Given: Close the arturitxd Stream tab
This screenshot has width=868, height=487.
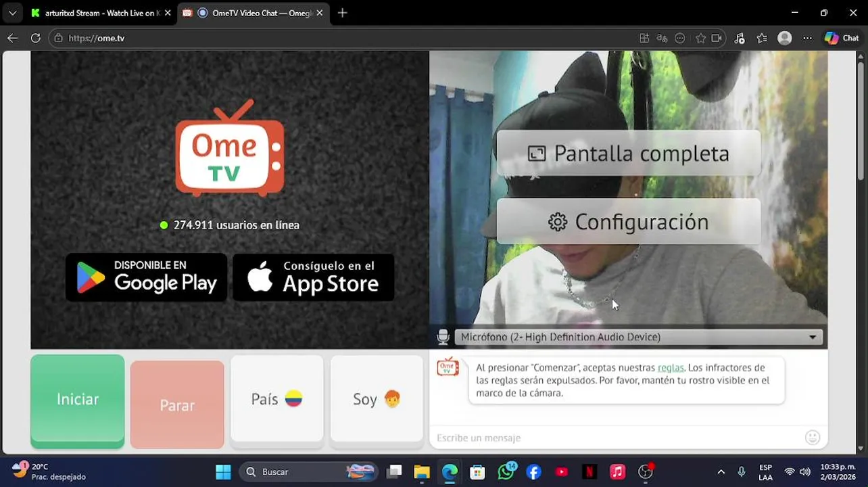Looking at the screenshot, I should [168, 13].
